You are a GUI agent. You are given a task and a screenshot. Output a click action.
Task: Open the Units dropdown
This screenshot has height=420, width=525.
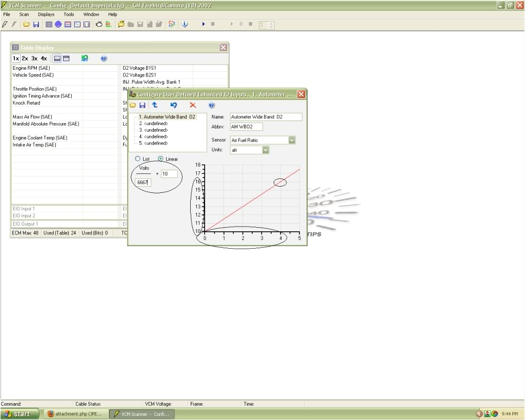coord(266,150)
